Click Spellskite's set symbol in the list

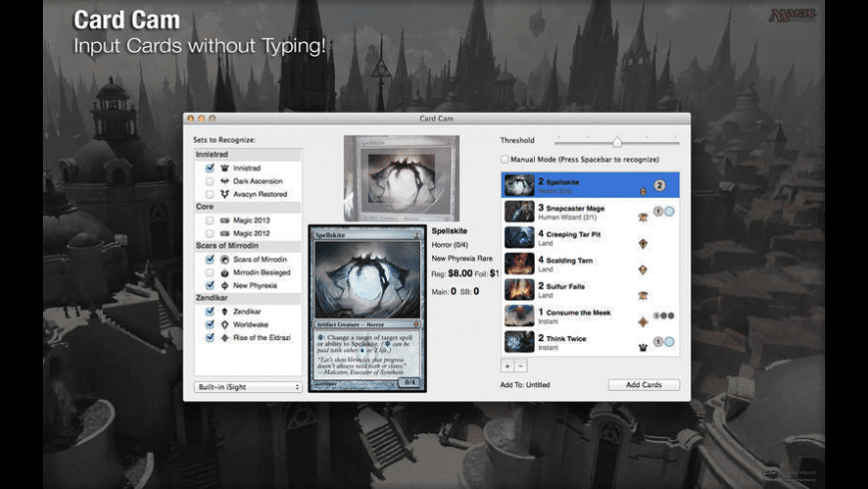[643, 192]
